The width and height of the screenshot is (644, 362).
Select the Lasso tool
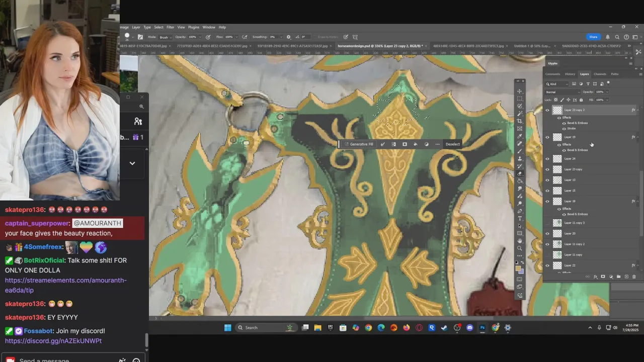tap(520, 106)
